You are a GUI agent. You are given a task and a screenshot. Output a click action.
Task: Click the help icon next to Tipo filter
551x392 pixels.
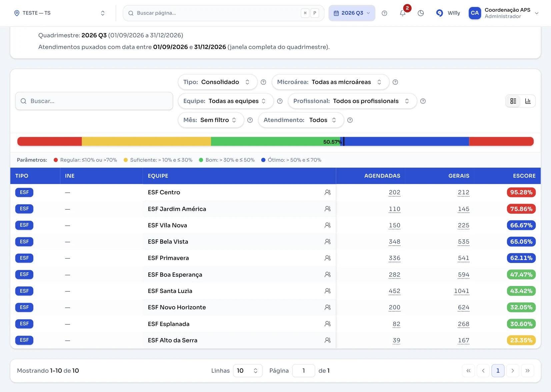(x=263, y=82)
